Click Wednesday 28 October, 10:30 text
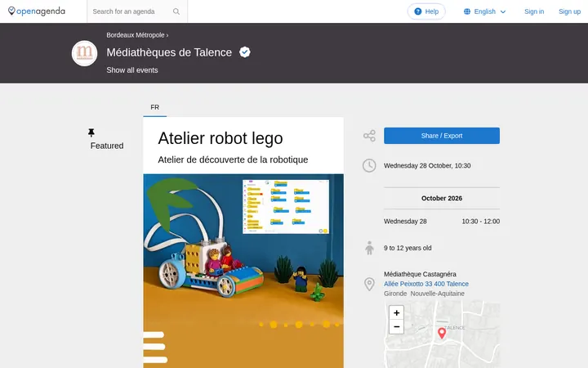This screenshot has width=588, height=368. click(x=427, y=165)
